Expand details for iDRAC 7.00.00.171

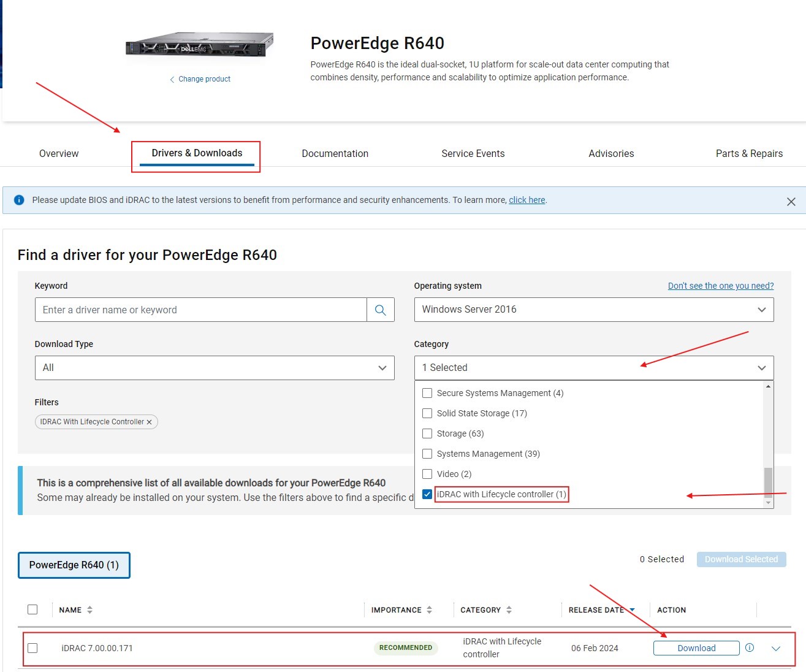coord(776,647)
